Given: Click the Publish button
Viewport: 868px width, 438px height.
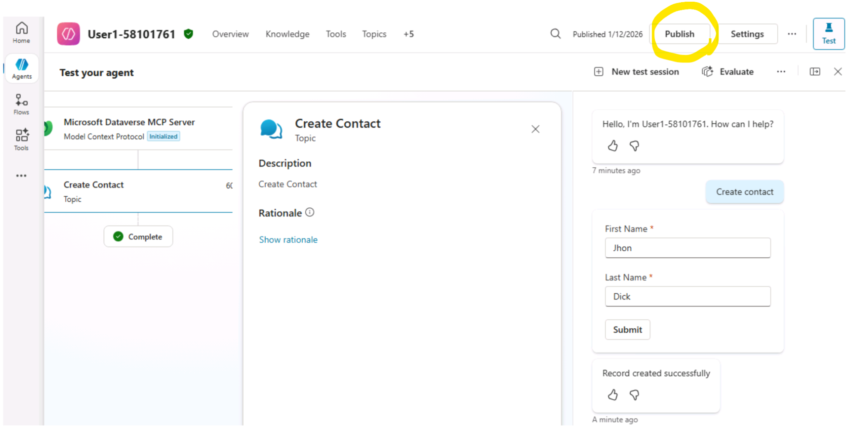Looking at the screenshot, I should point(679,34).
